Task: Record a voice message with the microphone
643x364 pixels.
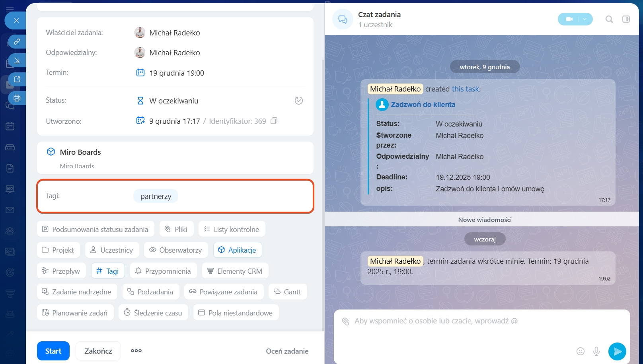Action: point(596,351)
